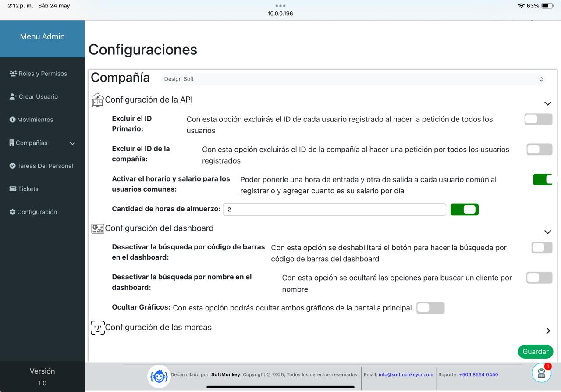Click the Tickets ticket icon
Screen dimensions: 561x392
[x=13, y=189]
